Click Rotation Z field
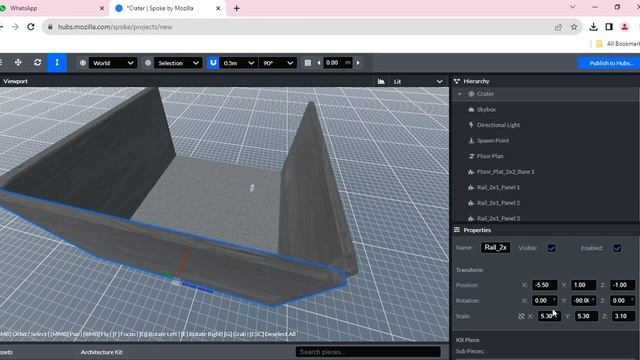Viewport: 640px width, 360px height. pos(622,300)
